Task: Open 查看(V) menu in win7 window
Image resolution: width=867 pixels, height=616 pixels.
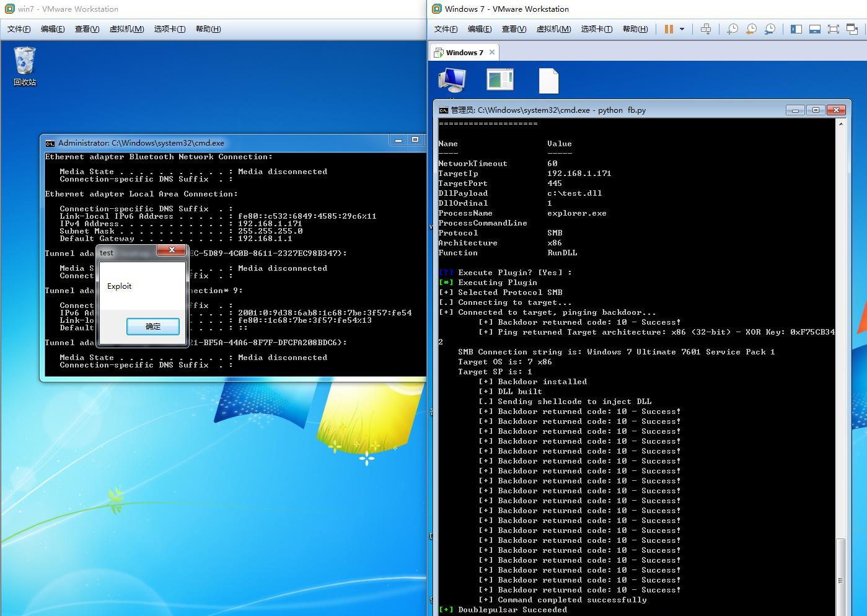Action: tap(87, 29)
